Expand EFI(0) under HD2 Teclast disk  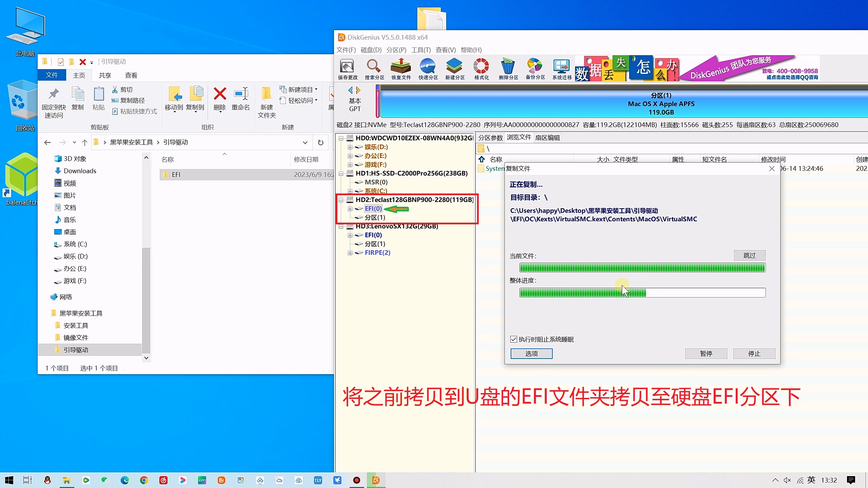click(350, 209)
